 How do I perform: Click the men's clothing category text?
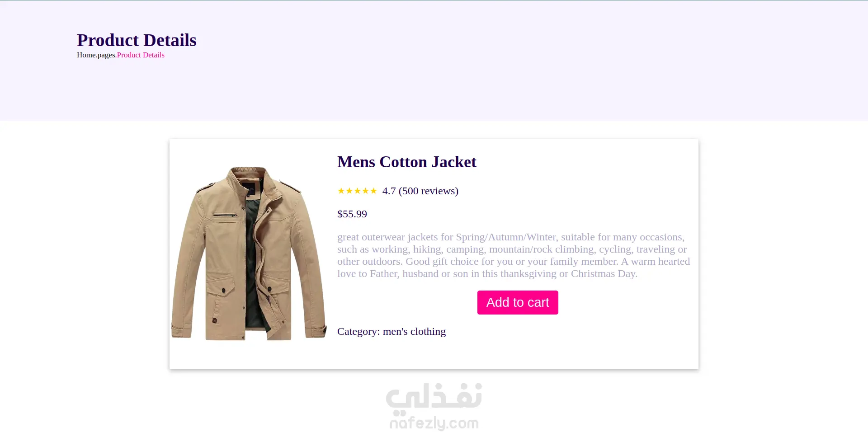[414, 332]
